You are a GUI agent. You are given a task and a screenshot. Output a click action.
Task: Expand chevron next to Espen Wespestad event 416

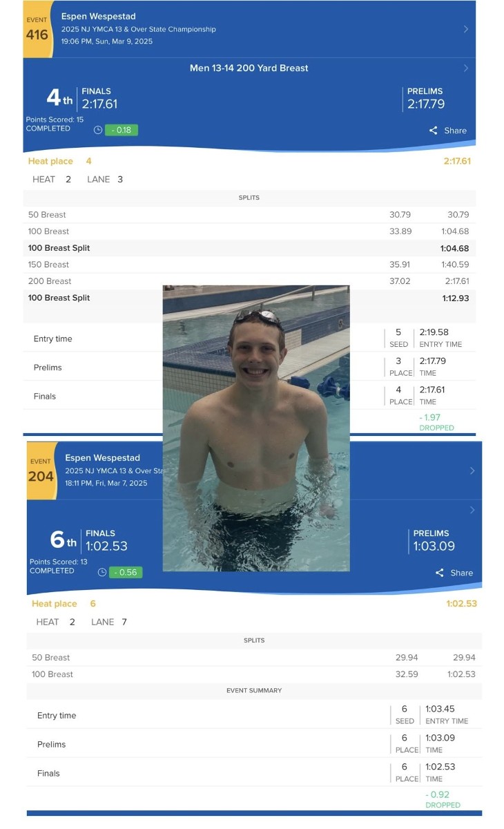[x=466, y=29]
